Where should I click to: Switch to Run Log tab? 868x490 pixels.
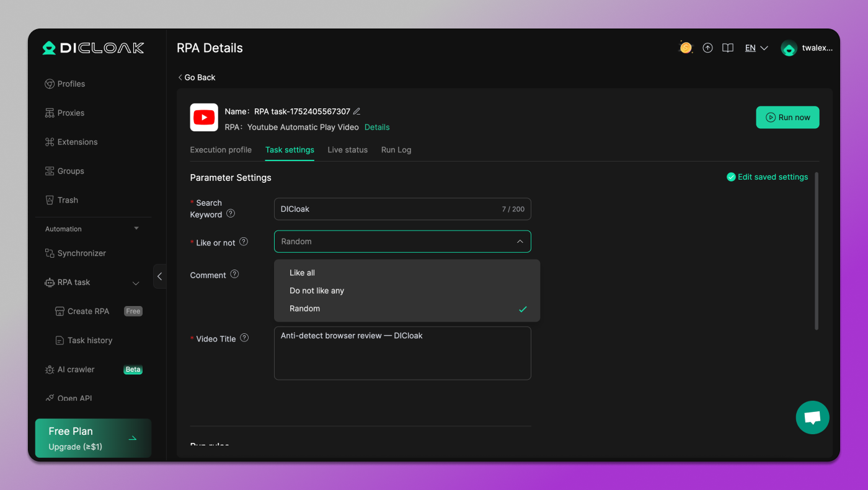[396, 150]
